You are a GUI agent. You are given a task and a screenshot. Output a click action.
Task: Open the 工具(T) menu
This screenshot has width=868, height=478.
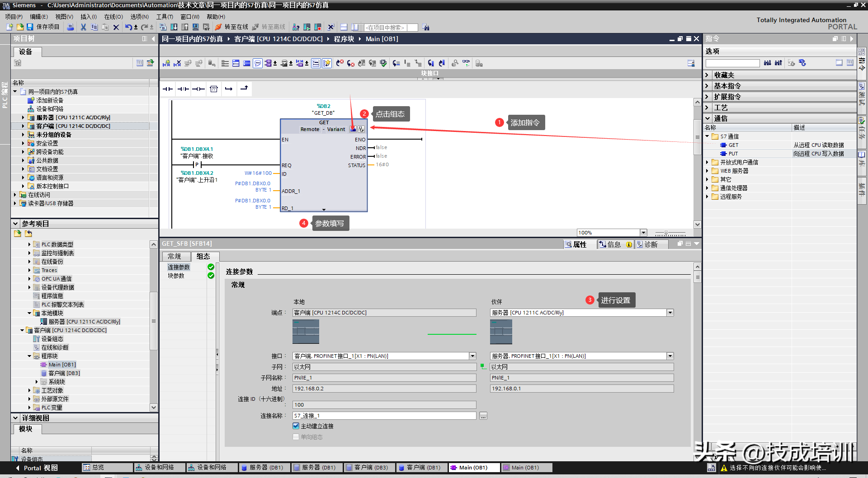coord(165,17)
